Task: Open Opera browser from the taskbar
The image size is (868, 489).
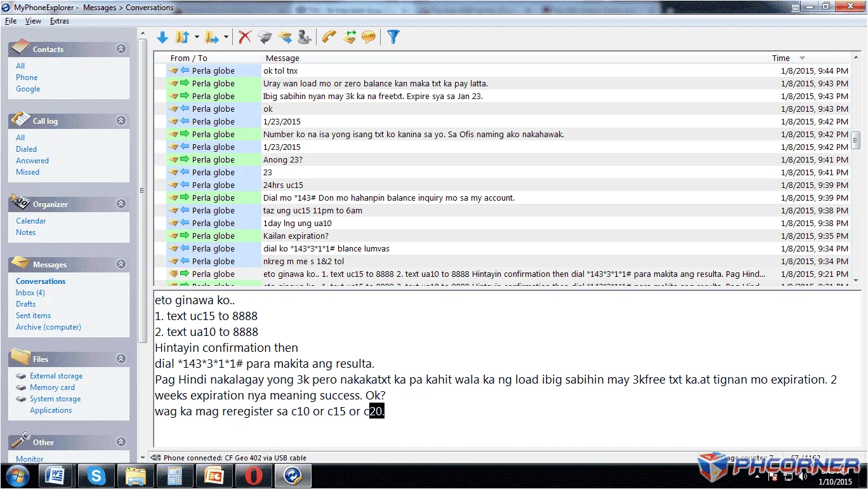Action: [x=254, y=476]
